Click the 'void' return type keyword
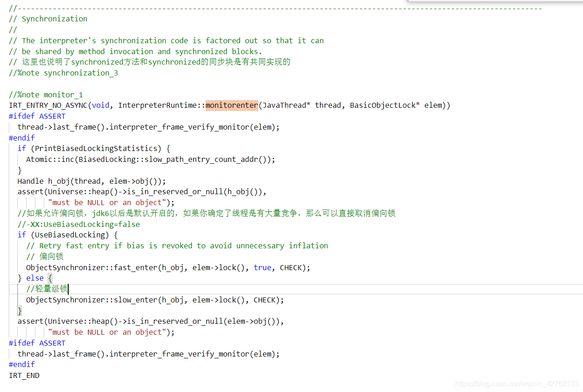The width and height of the screenshot is (583, 392). pos(101,106)
